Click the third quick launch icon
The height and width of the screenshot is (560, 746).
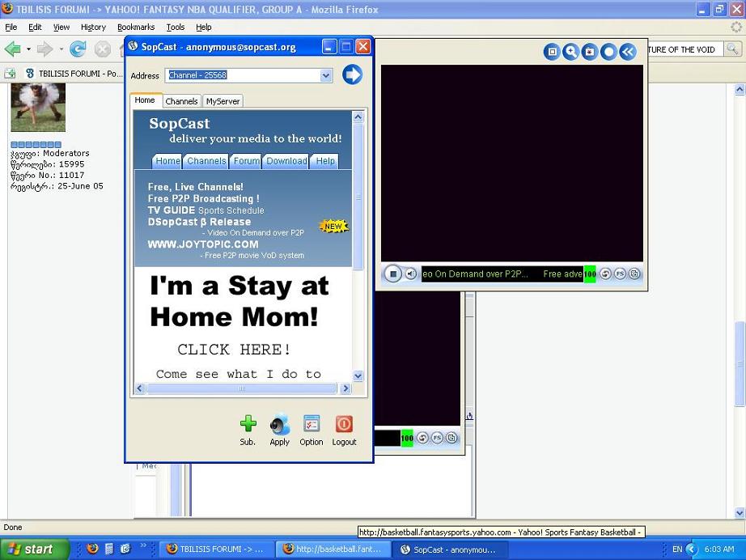point(125,549)
